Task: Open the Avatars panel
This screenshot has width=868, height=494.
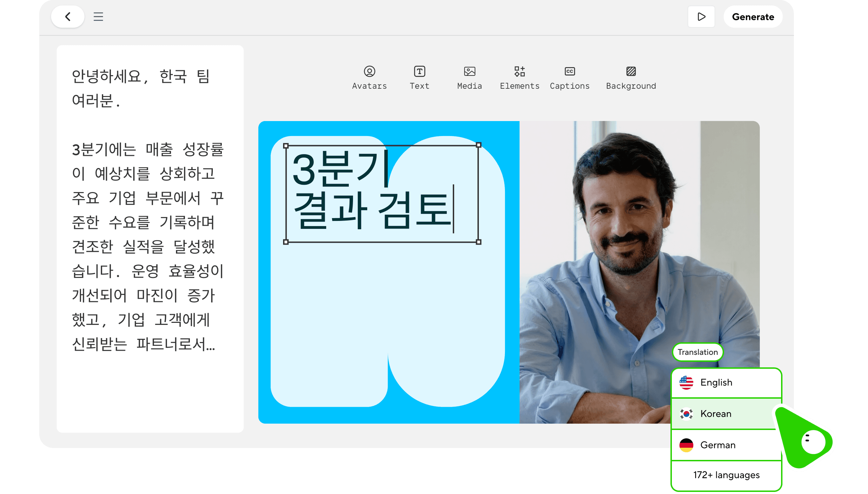Action: (x=369, y=77)
